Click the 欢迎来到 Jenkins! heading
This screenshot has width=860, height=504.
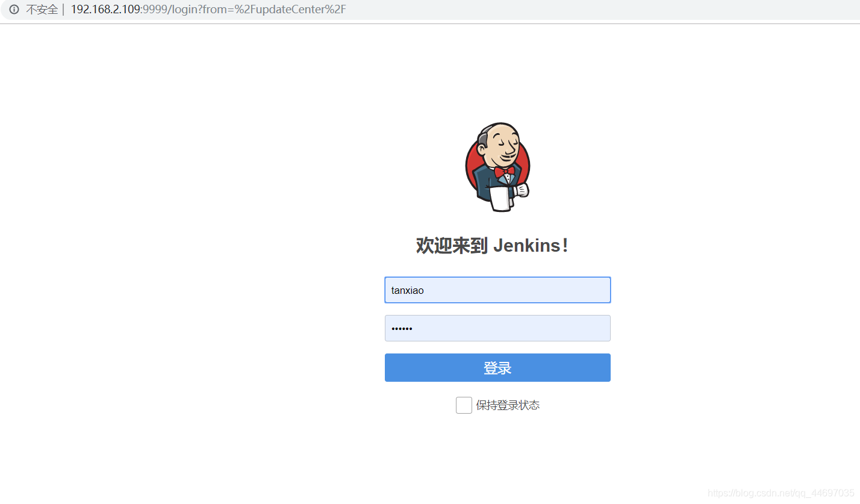[x=492, y=246]
